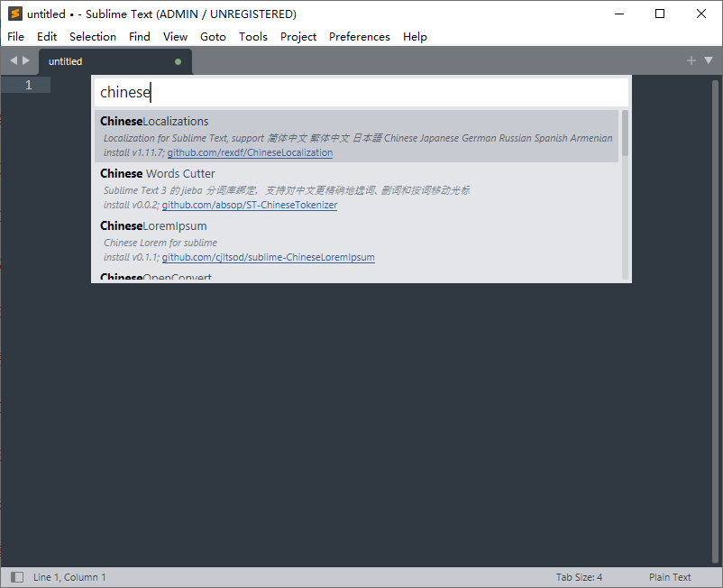The height and width of the screenshot is (588, 723).
Task: Open github.com/absop/ST-ChineseTokenizer link
Action: pos(250,205)
